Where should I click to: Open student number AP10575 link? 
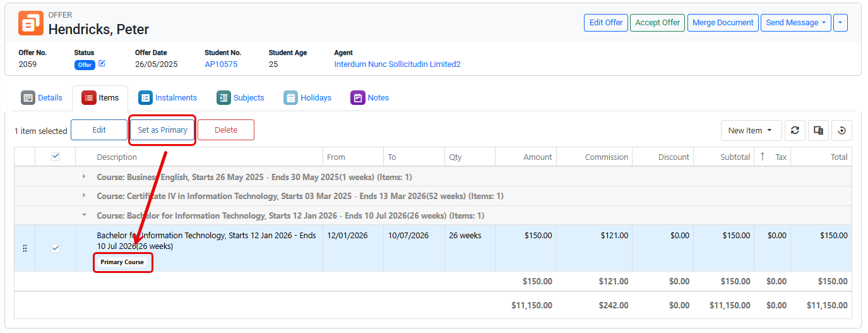pos(221,64)
